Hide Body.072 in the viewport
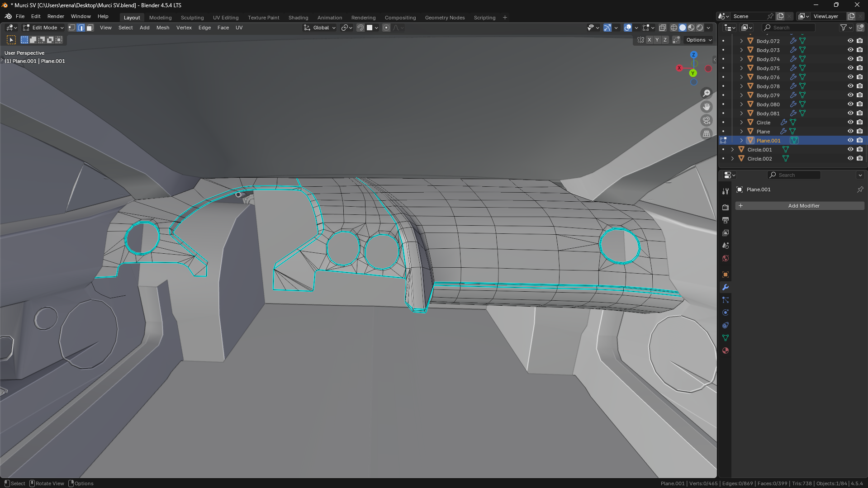Viewport: 868px width, 488px height. [850, 41]
